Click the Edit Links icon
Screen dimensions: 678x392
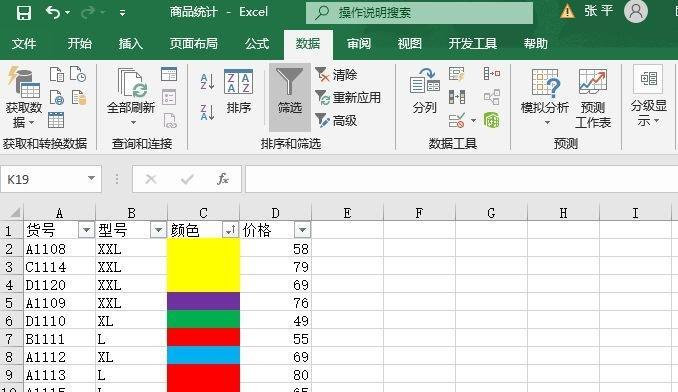click(170, 121)
